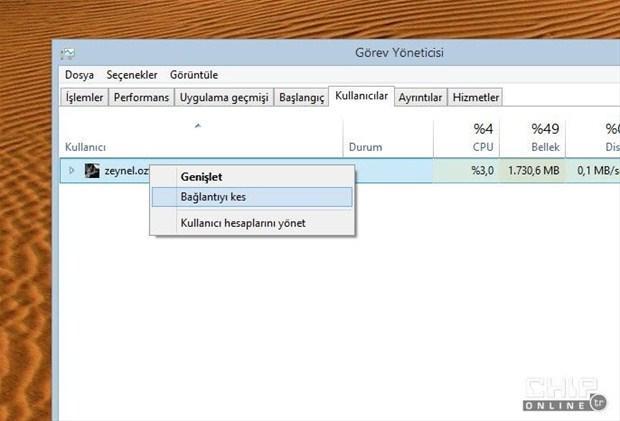The image size is (620, 421).
Task: Select Bağlantıyı kes in context menu
Action: 213,197
